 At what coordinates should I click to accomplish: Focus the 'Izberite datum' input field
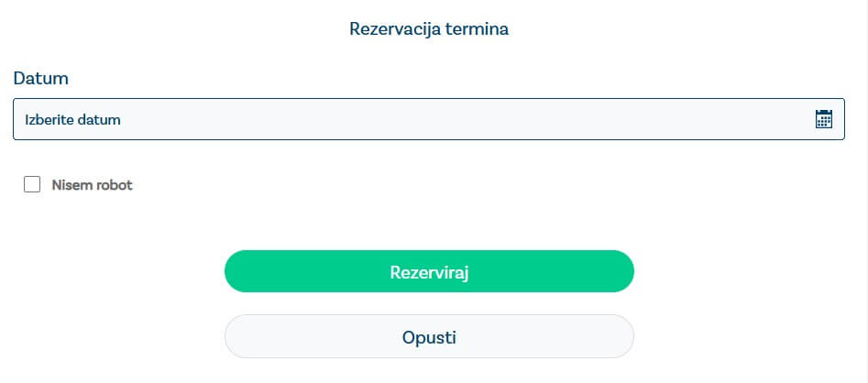[412, 119]
